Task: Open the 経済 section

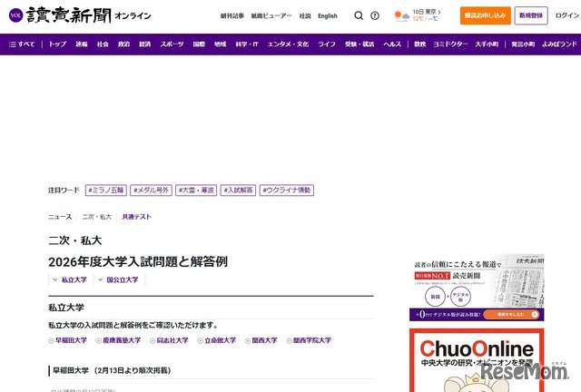Action: [145, 44]
